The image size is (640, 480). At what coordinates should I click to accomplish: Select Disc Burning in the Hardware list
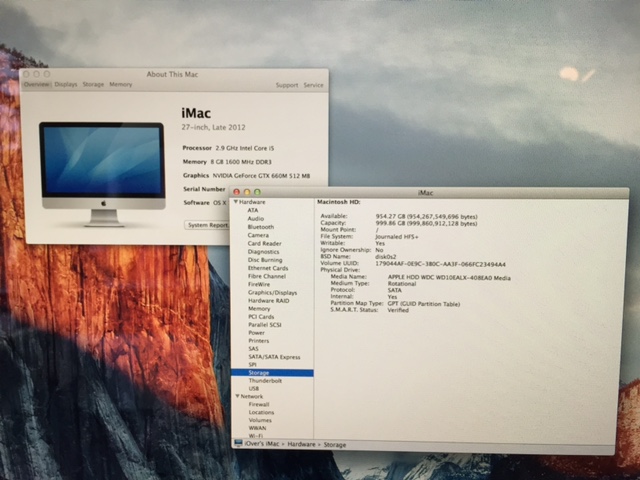click(265, 260)
